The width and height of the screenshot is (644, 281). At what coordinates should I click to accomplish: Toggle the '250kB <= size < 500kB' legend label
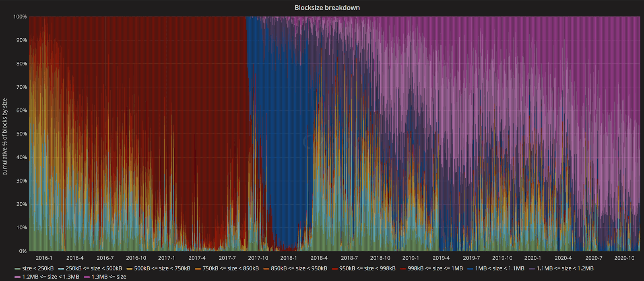click(94, 269)
